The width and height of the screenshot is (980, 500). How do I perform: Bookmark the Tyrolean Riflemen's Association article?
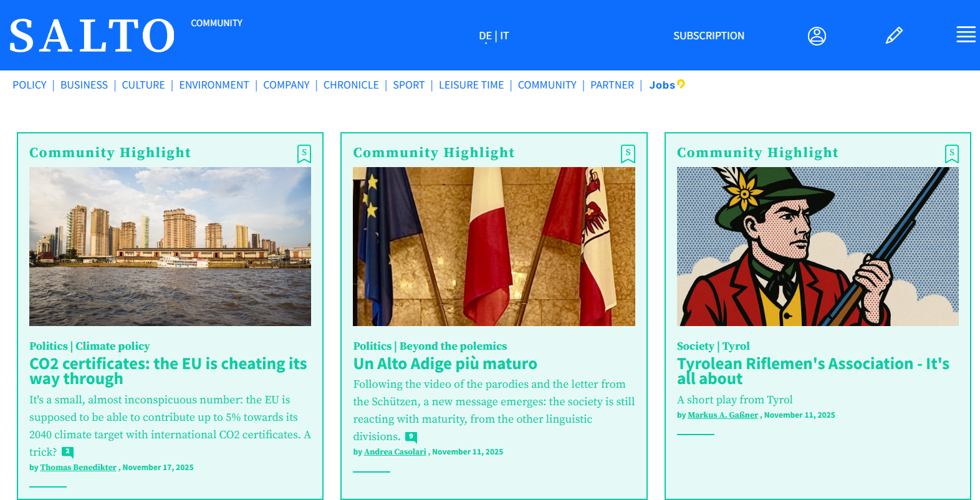click(951, 153)
